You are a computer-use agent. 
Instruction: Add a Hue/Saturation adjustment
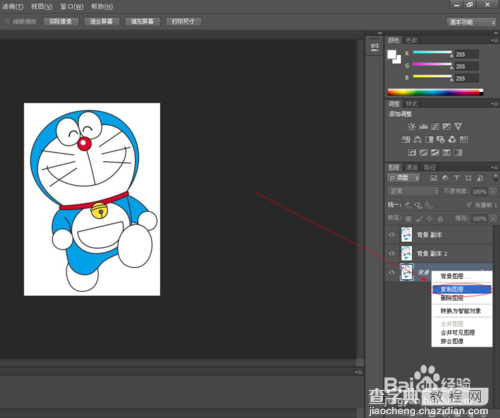(406, 139)
